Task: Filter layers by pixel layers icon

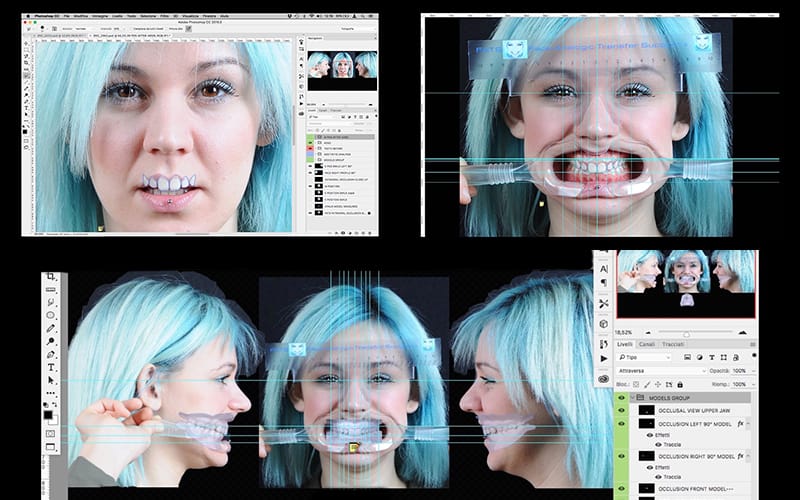Action: click(x=687, y=358)
